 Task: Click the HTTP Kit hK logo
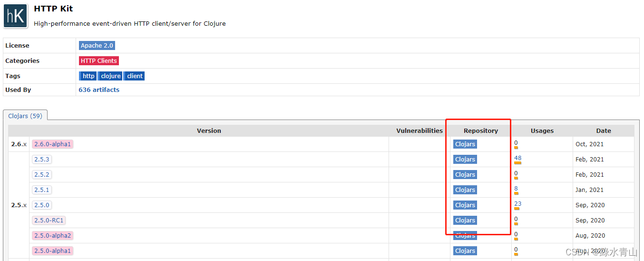click(x=15, y=16)
